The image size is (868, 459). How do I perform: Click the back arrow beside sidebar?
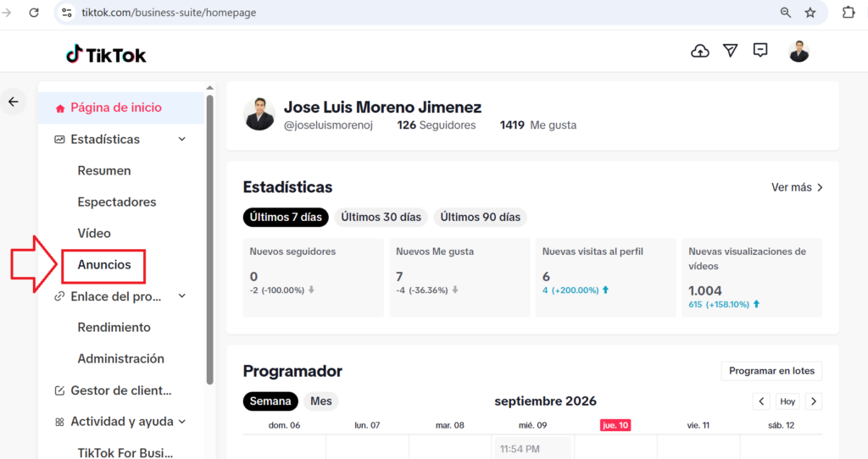[14, 102]
